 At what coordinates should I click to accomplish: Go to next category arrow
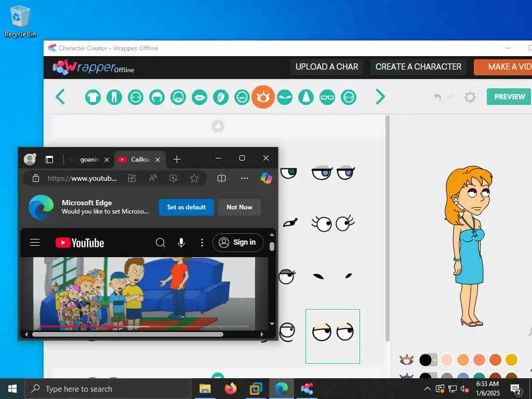(380, 97)
